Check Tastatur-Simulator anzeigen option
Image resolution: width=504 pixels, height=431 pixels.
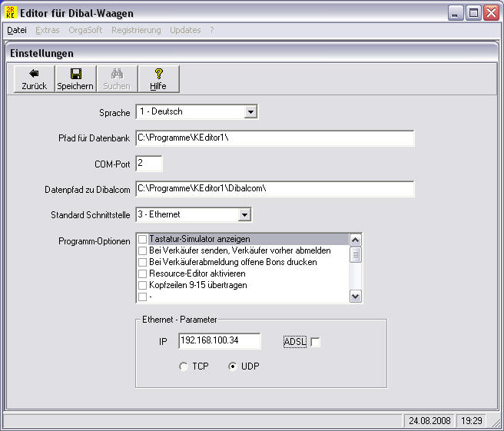(142, 240)
